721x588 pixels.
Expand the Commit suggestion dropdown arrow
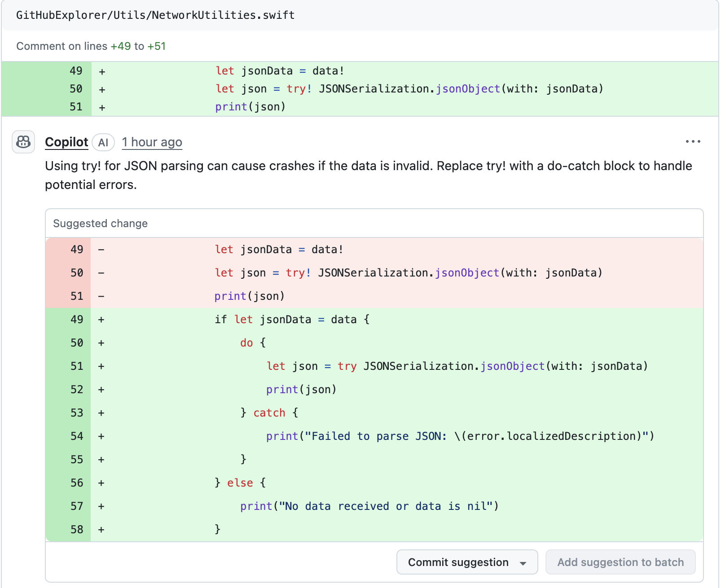pyautogui.click(x=523, y=563)
